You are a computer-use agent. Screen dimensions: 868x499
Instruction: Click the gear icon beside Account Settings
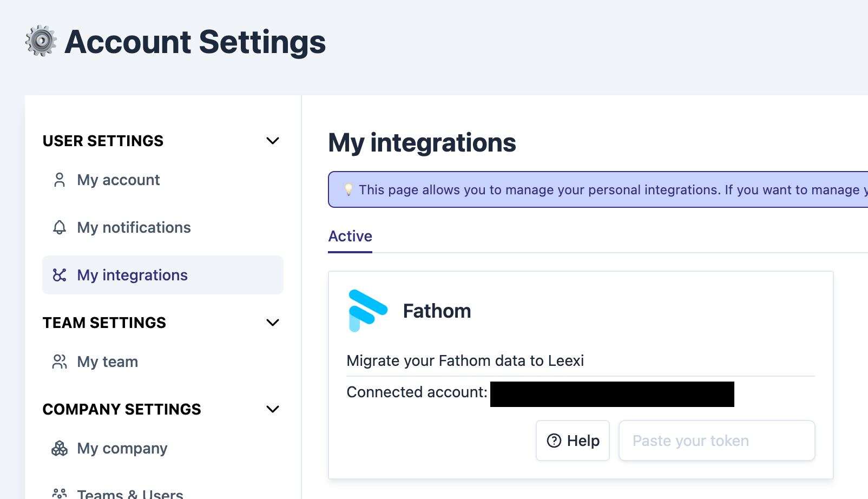[x=41, y=41]
